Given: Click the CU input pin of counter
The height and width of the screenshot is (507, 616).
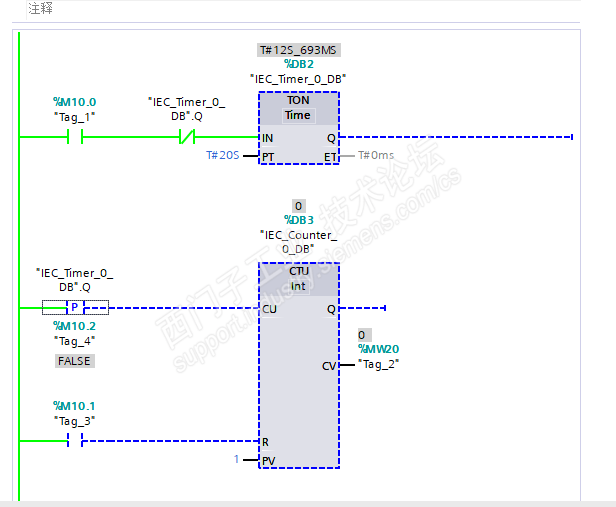Looking at the screenshot, I should pos(270,309).
